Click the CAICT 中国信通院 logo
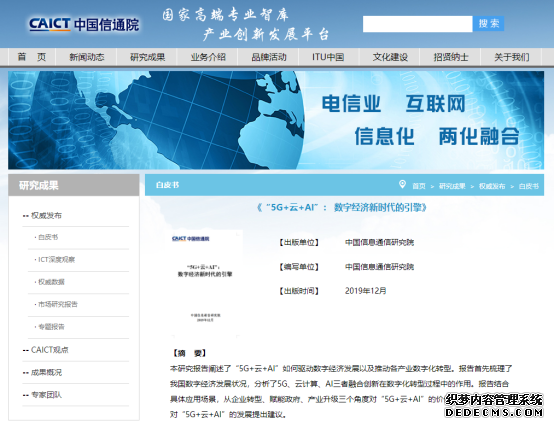Viewport: 554px width, 427px height. (84, 24)
